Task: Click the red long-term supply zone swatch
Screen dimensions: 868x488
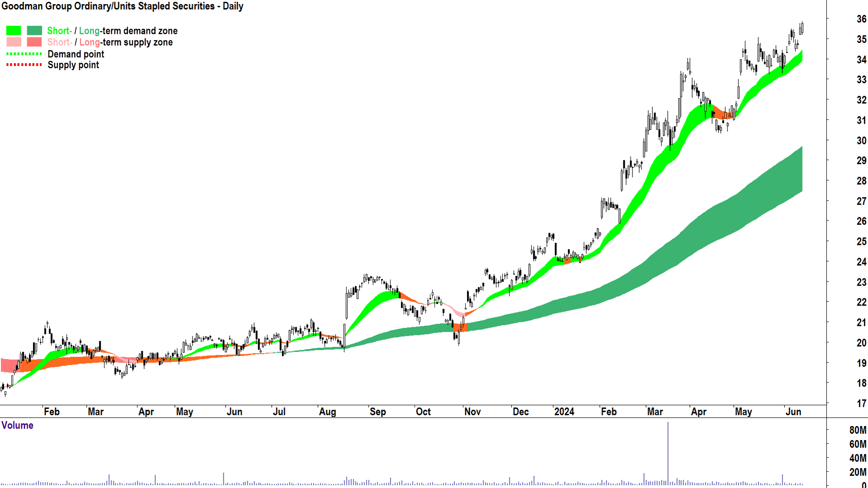Action: 34,42
